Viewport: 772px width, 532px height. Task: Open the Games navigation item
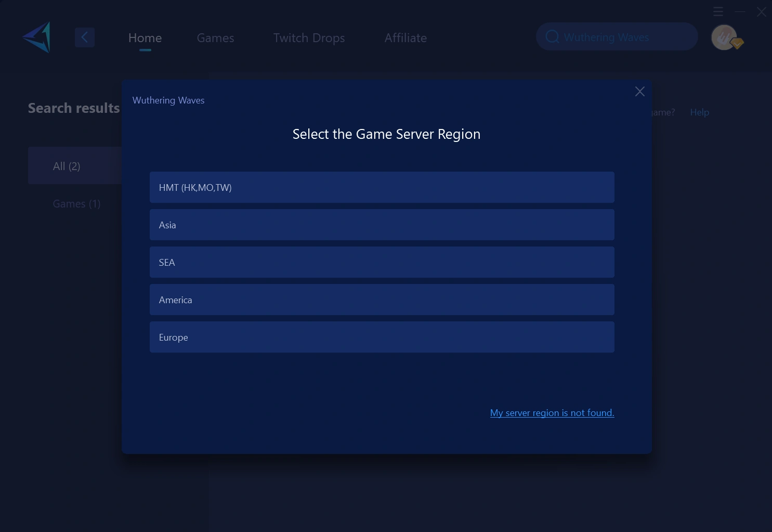(215, 37)
